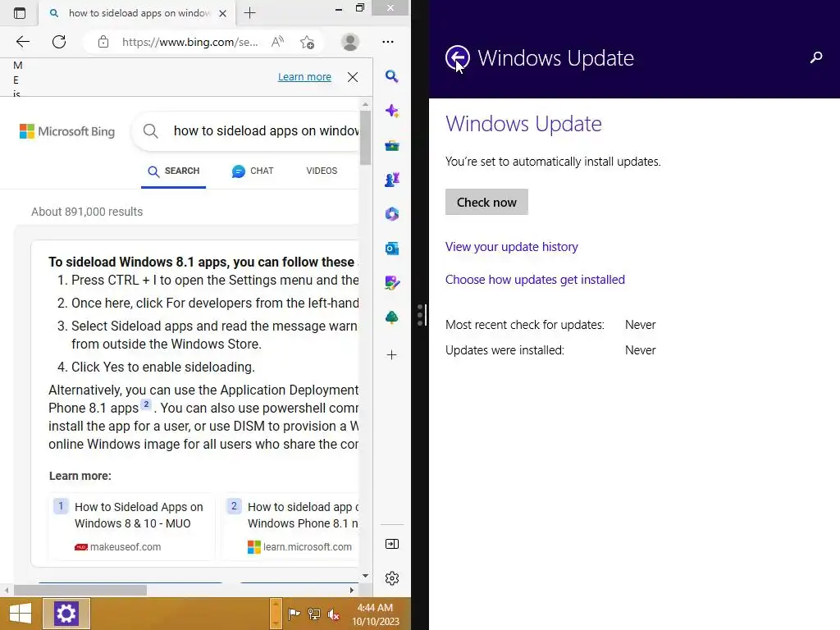Close the sideload apps search tab
Screen dimensions: 840x630
coord(223,13)
